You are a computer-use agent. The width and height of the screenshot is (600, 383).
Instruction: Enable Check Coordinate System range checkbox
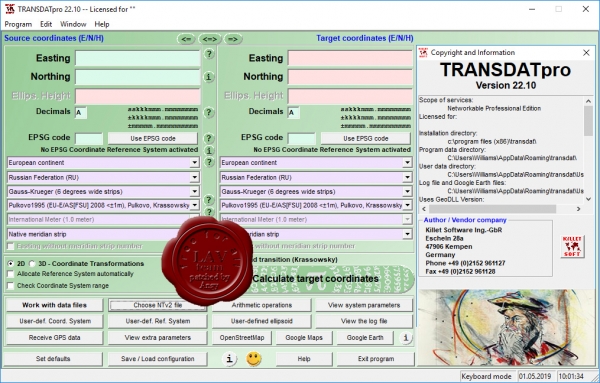[x=10, y=285]
